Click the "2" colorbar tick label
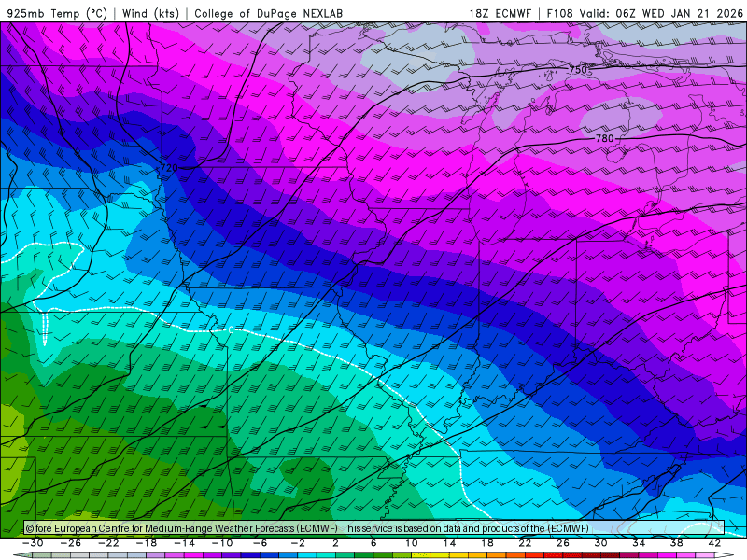The image size is (747, 560). coord(335,543)
